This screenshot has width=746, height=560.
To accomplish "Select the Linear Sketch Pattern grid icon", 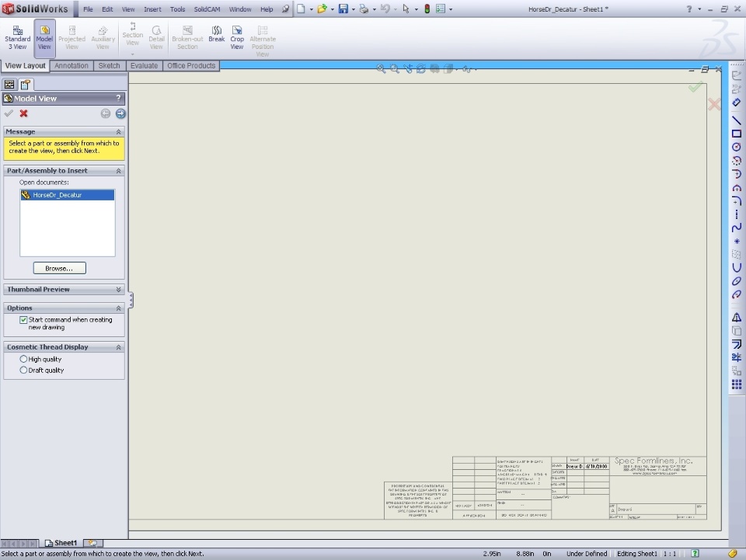I will (x=737, y=384).
